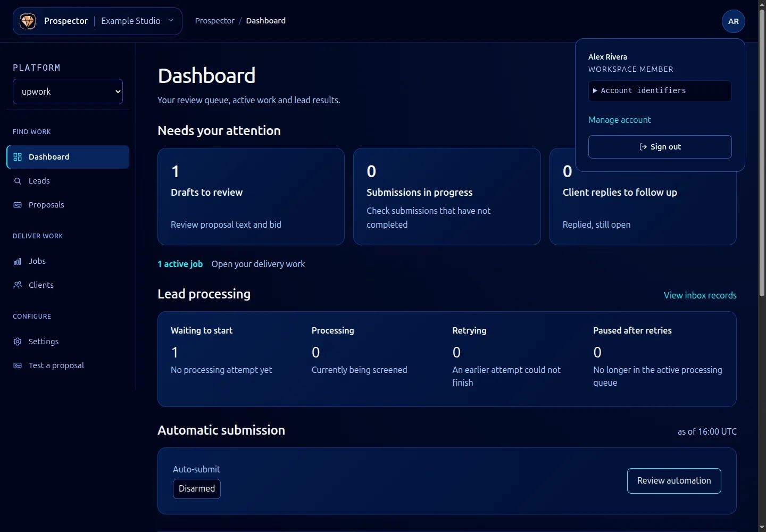Click the Dashboard grid icon in sidebar

click(18, 157)
